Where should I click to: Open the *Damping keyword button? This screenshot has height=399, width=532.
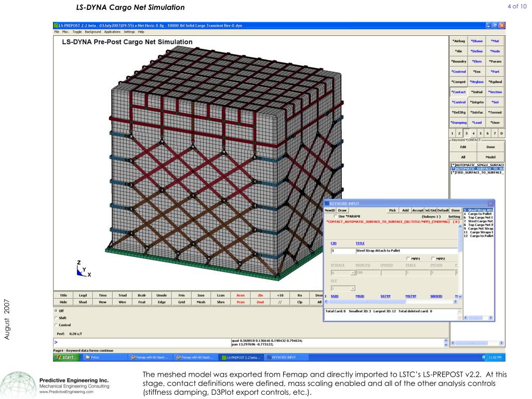click(459, 123)
